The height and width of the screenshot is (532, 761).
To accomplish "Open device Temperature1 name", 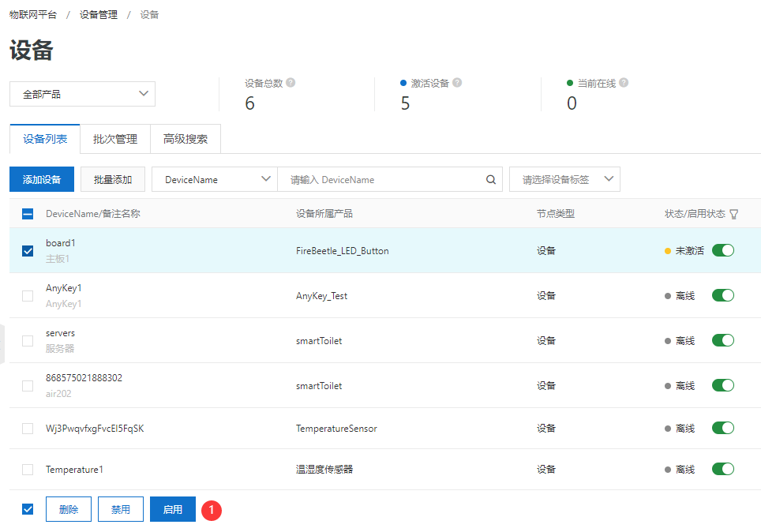I will (74, 470).
